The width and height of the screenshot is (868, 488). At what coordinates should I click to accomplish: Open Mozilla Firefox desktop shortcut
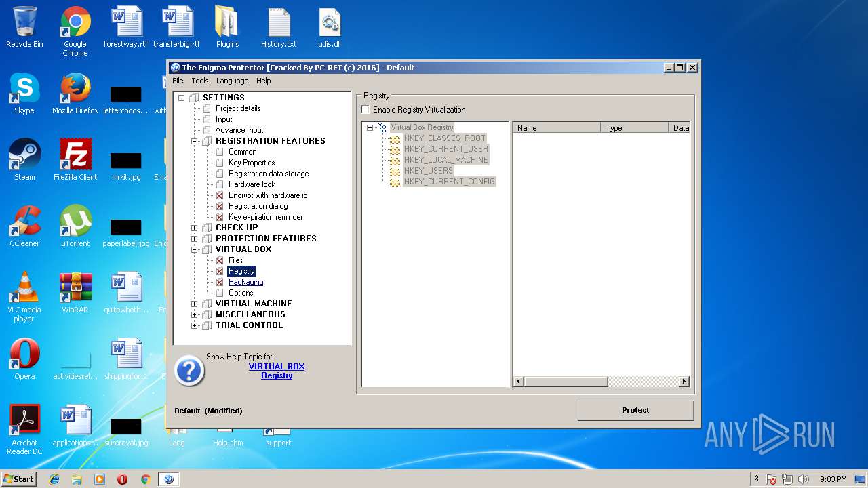tap(75, 94)
